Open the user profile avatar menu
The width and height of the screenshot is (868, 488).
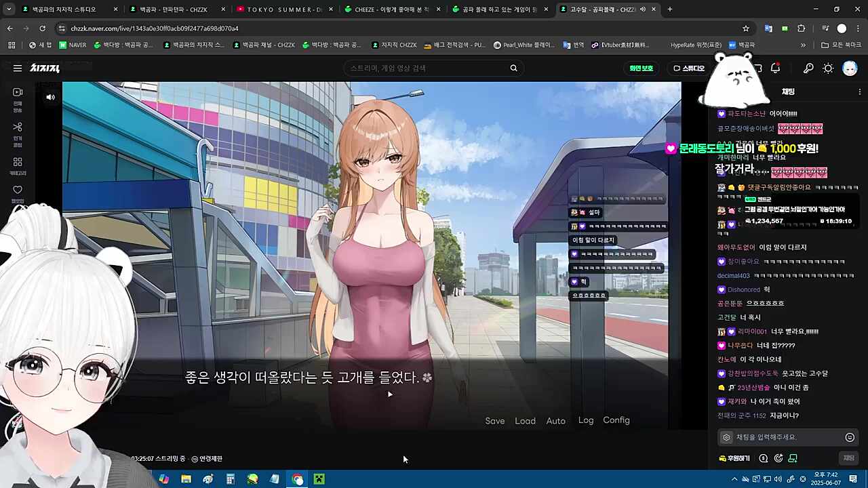coord(850,68)
